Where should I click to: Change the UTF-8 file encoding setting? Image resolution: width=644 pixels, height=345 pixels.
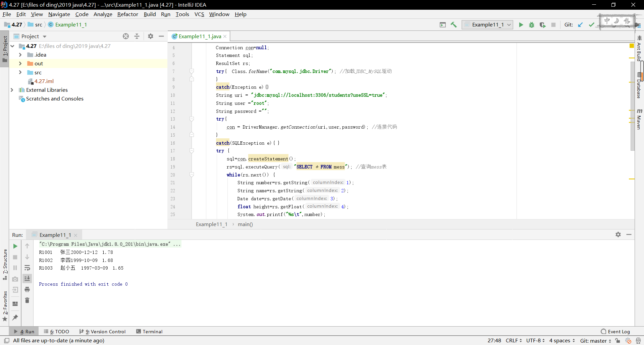pos(535,341)
